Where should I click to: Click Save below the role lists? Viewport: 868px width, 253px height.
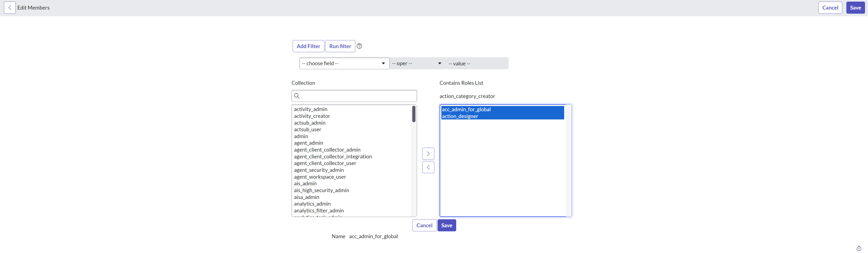click(x=446, y=225)
